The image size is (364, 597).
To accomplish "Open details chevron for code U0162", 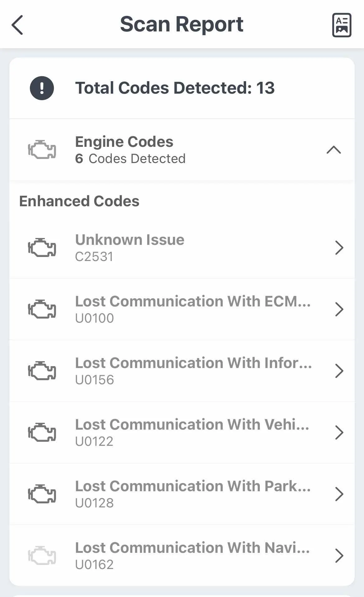I will coord(339,556).
